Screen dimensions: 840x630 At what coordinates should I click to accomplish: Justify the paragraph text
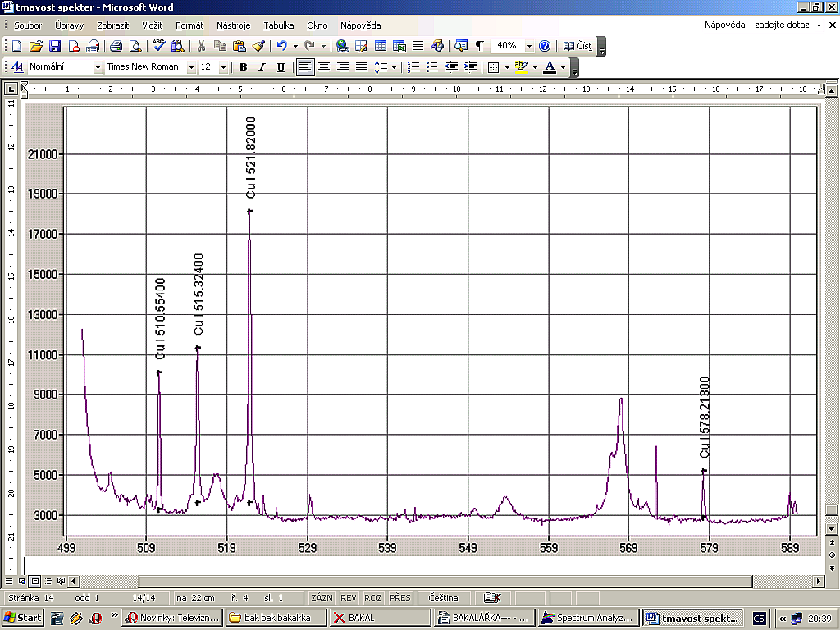coord(362,67)
